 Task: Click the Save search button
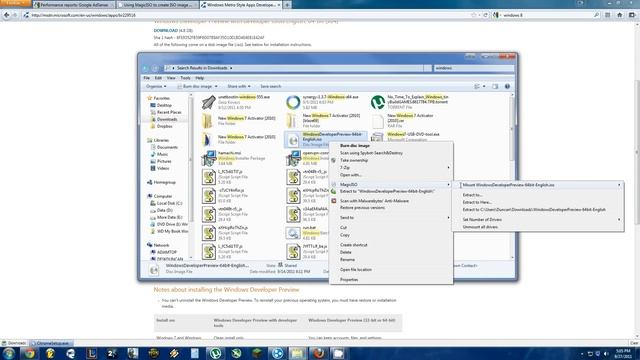(x=271, y=87)
